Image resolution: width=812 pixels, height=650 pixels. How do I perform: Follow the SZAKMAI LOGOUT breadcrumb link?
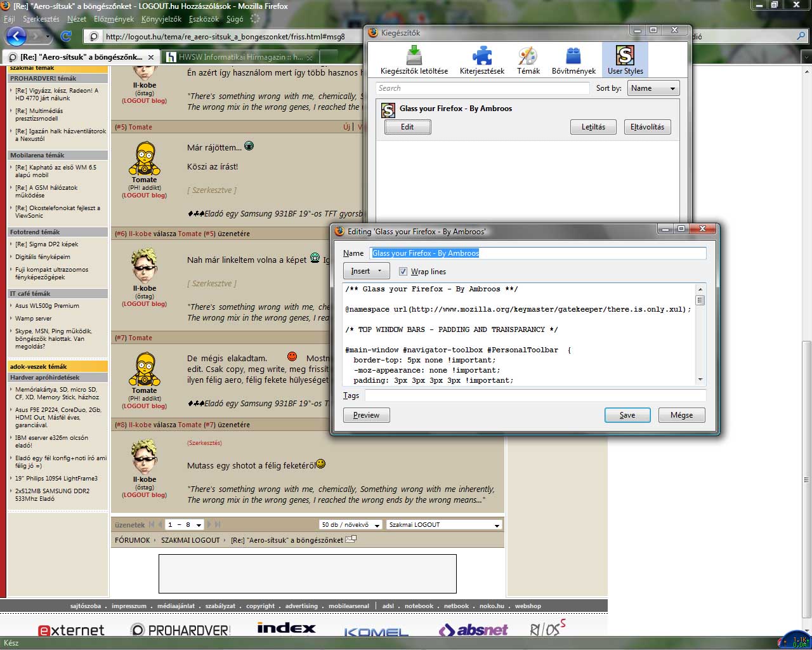point(190,540)
